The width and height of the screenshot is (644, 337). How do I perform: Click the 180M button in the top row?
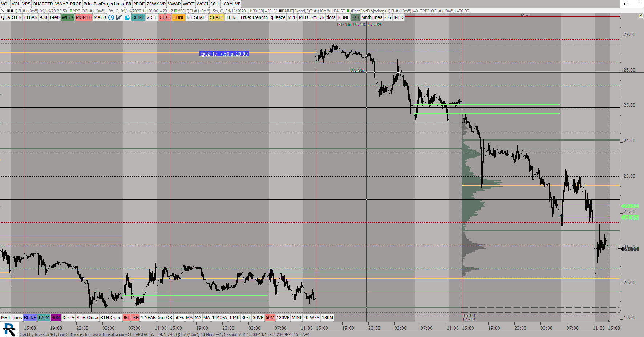pyautogui.click(x=227, y=4)
